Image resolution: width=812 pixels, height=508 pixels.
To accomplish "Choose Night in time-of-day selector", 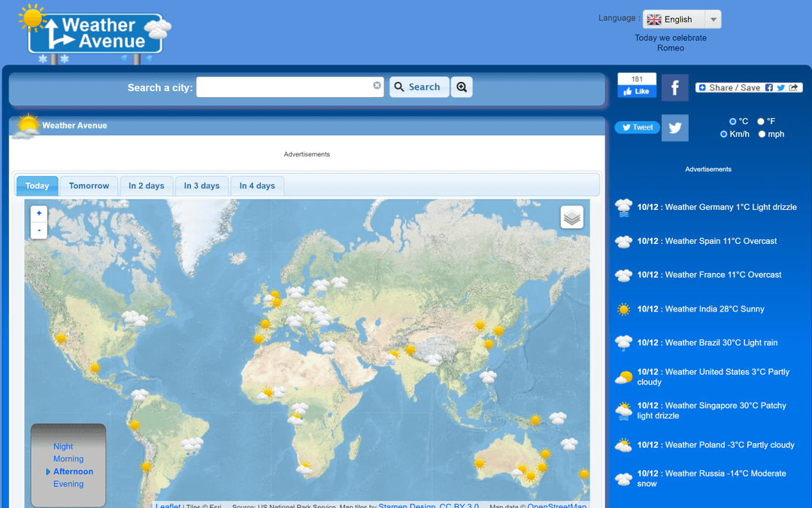I will point(63,446).
